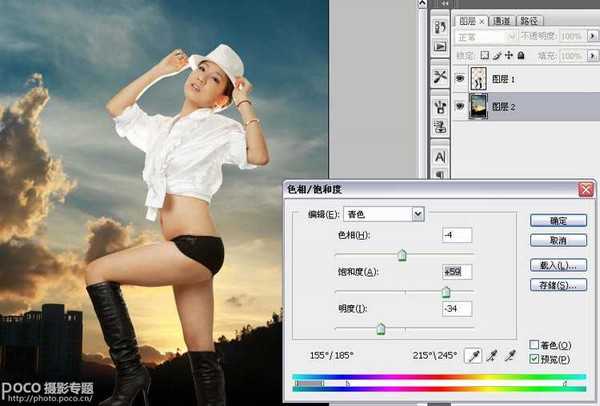Click the lock position move icon
Image resolution: width=600 pixels, height=406 pixels.
(x=509, y=55)
